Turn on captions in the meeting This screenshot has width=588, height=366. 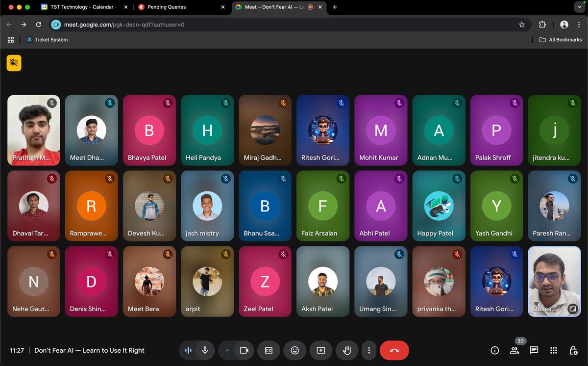[269, 350]
